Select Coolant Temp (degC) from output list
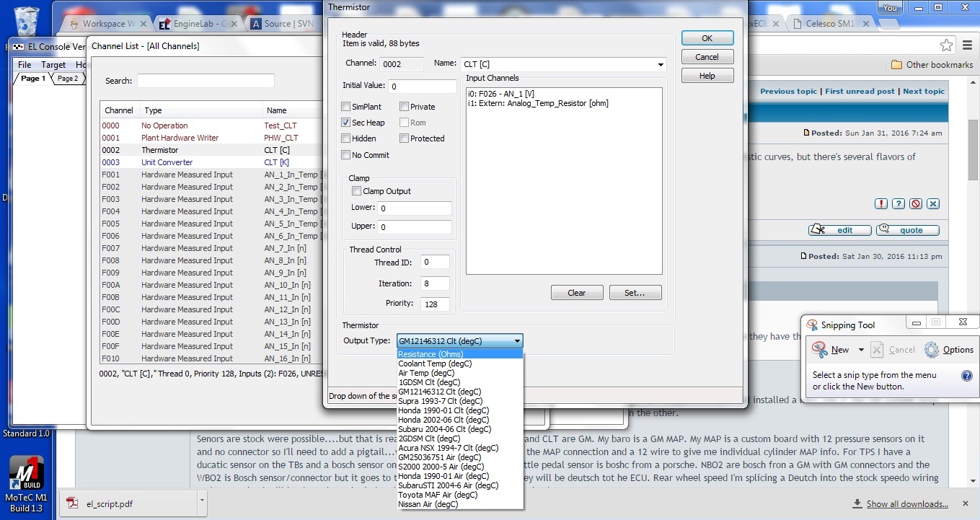This screenshot has height=520, width=980. coord(435,363)
